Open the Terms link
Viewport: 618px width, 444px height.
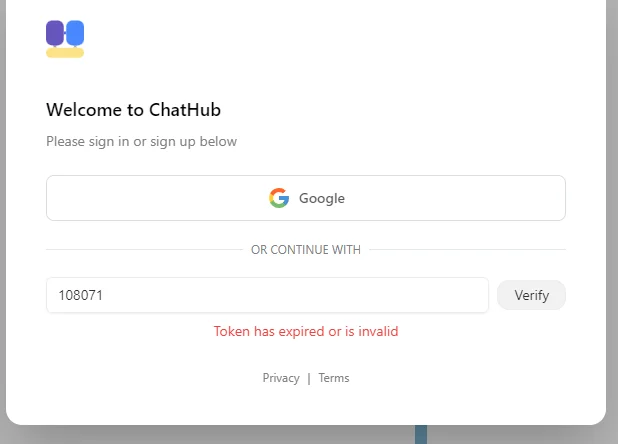(x=334, y=378)
